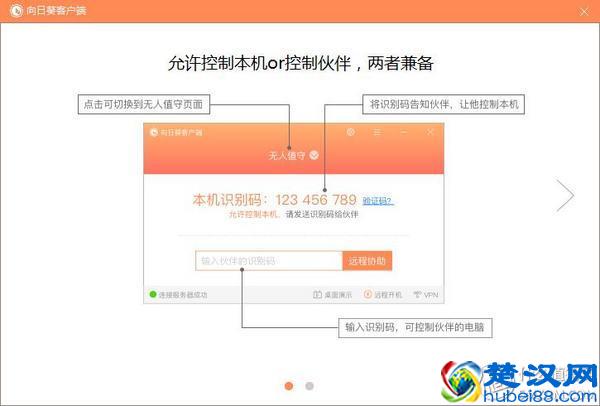Click the 向日葵 logo in the outer title bar

click(x=16, y=11)
